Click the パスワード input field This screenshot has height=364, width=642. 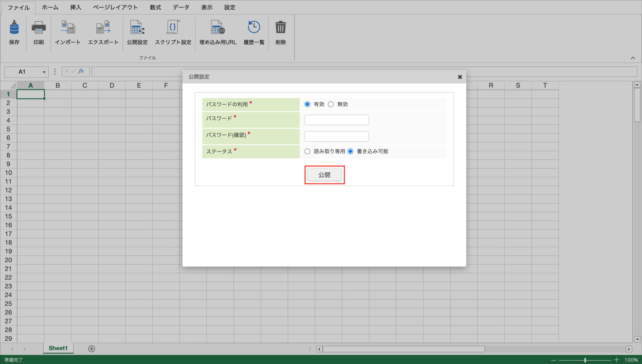(336, 120)
